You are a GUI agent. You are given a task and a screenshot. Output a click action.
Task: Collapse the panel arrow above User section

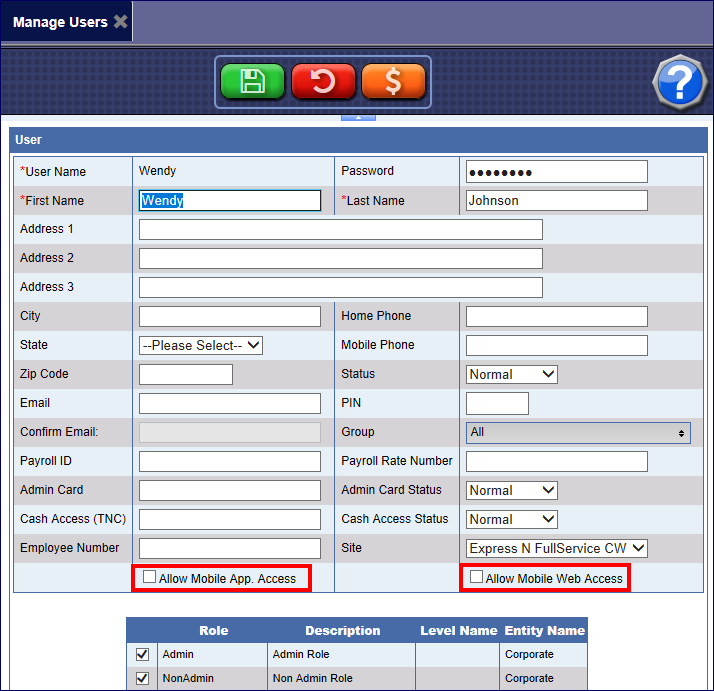coord(358,117)
